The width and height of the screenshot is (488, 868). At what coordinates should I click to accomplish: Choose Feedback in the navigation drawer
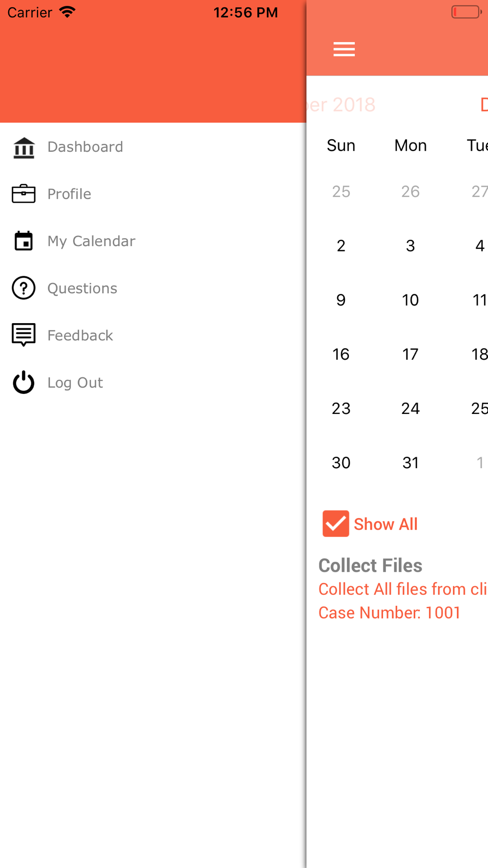coord(80,335)
